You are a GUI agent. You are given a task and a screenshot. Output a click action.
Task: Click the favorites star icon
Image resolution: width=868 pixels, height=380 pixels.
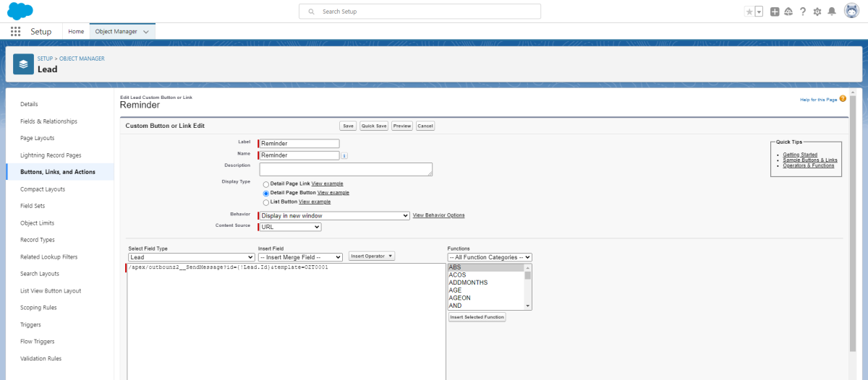pos(749,12)
